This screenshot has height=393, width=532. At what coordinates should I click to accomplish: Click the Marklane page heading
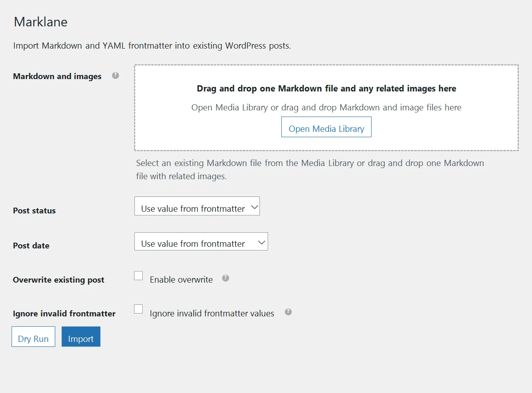[41, 22]
